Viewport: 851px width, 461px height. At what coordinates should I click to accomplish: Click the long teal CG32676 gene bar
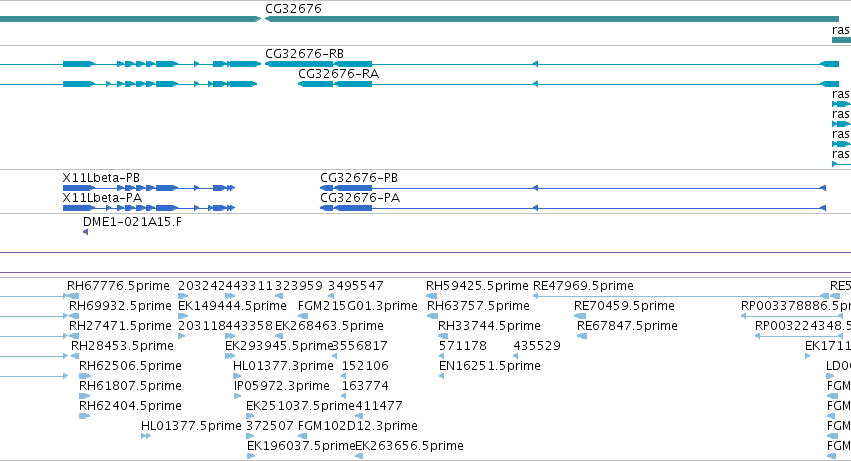[552, 19]
